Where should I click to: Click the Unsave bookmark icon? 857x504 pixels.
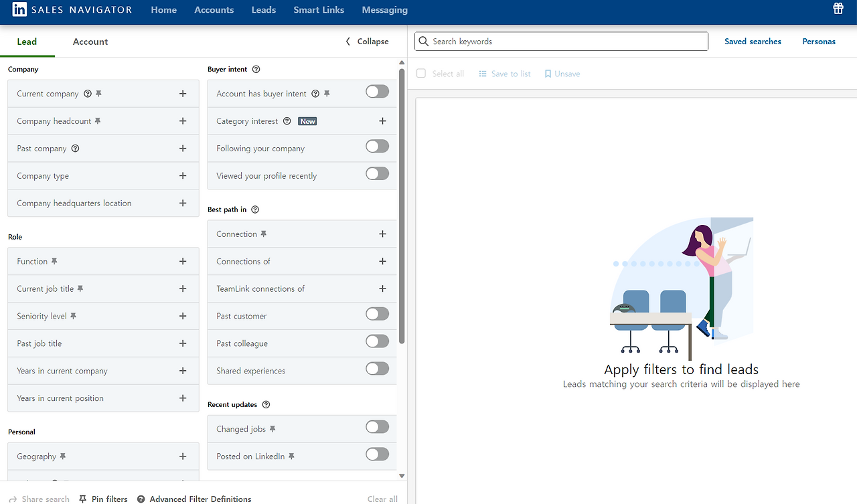coord(548,74)
